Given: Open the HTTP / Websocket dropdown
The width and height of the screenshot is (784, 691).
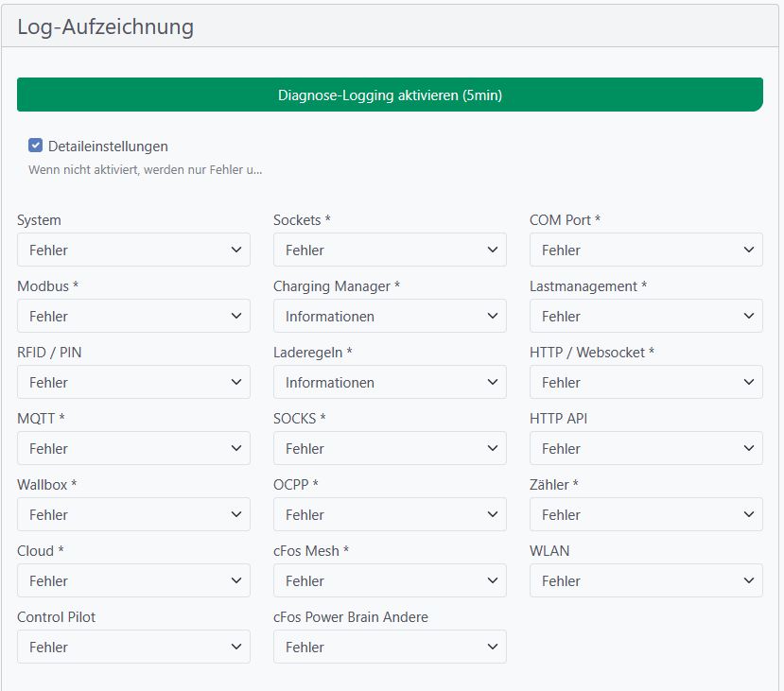Looking at the screenshot, I should [x=646, y=383].
